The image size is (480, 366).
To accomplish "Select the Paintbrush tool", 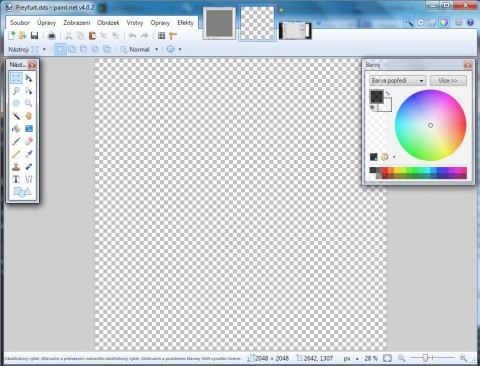I will coord(16,141).
